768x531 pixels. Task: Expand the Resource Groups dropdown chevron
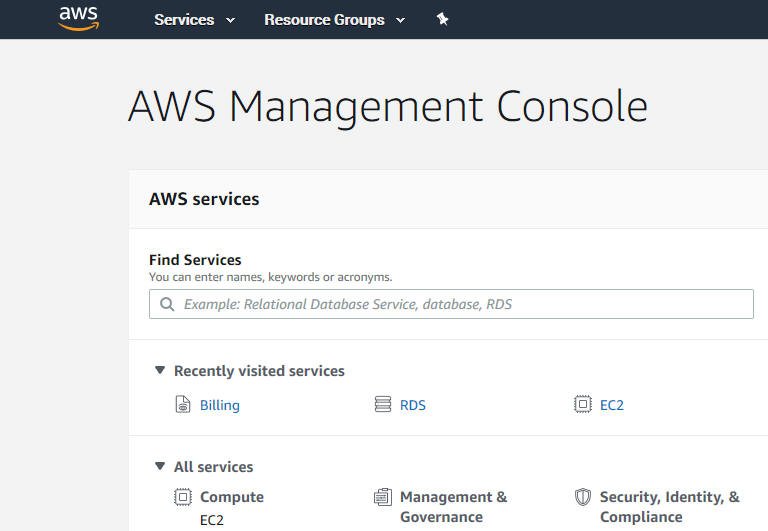(x=400, y=20)
